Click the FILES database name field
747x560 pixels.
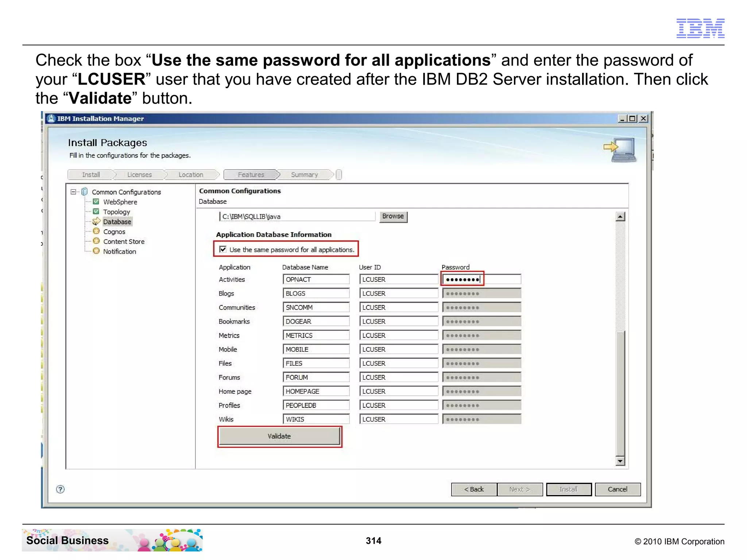[316, 363]
